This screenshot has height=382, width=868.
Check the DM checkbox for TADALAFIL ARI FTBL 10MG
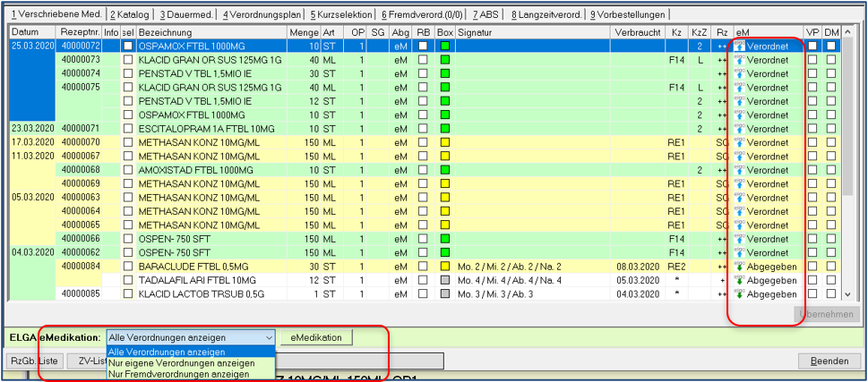(831, 281)
